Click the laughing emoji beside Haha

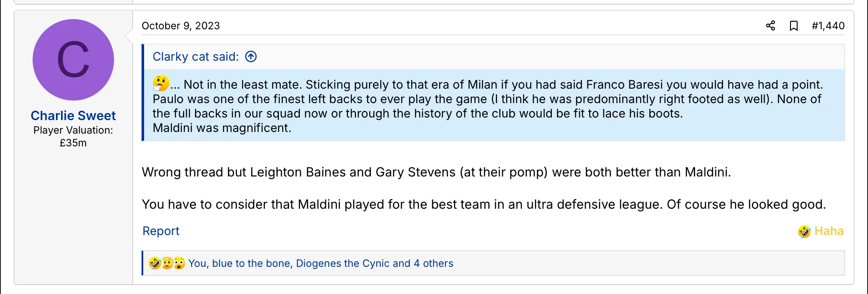tap(804, 231)
